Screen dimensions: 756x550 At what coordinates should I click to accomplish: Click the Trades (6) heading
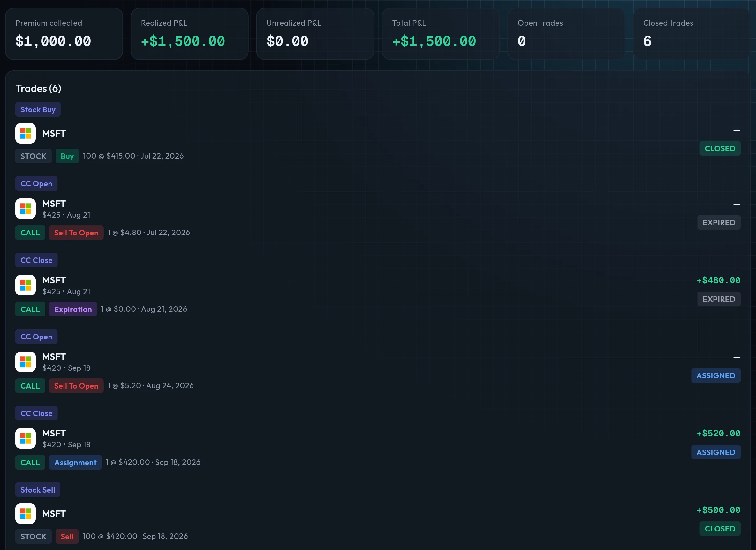coord(38,88)
